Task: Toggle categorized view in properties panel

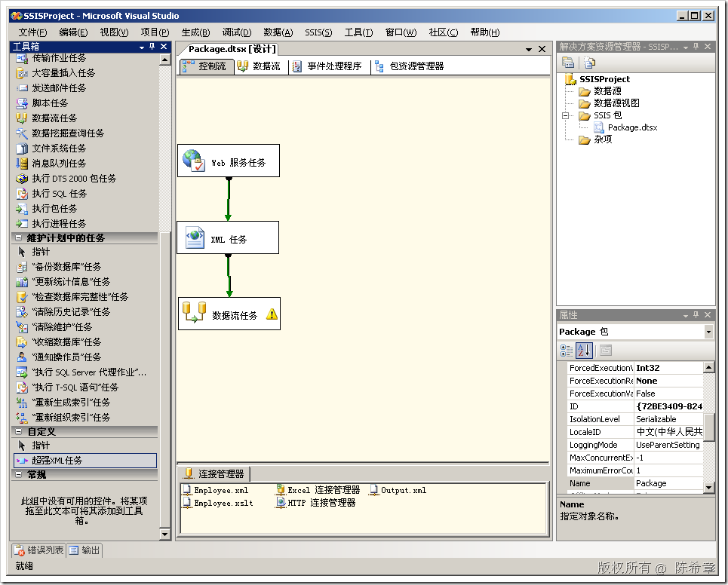Action: [567, 351]
